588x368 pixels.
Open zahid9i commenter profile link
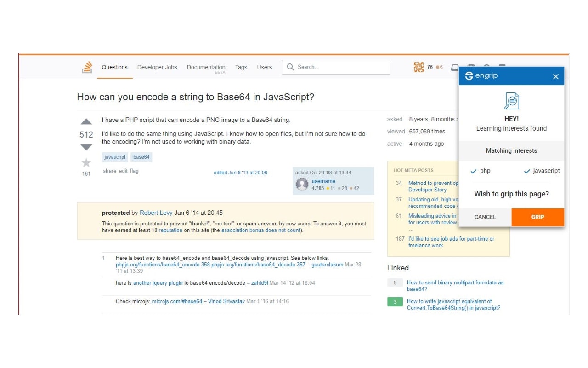tap(260, 283)
